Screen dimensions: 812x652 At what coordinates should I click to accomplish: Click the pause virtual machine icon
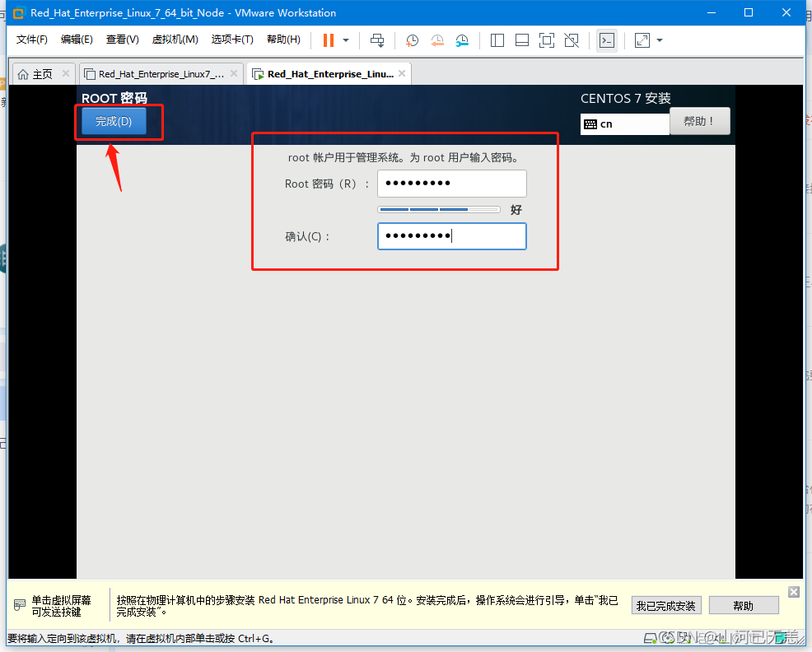(329, 40)
